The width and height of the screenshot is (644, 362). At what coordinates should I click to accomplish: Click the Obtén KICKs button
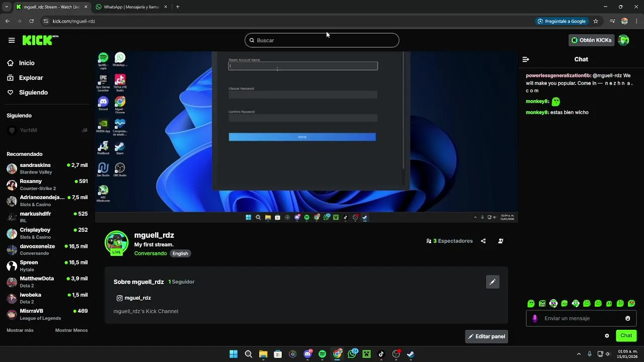click(592, 40)
